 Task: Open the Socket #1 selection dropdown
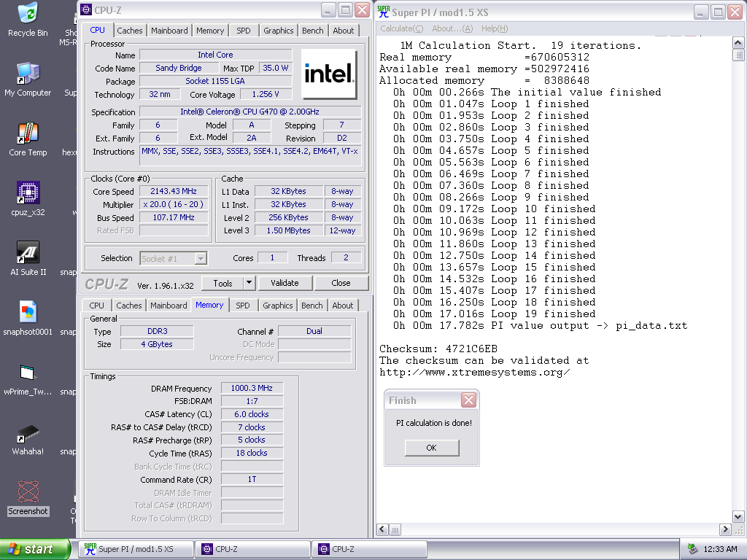pyautogui.click(x=174, y=259)
